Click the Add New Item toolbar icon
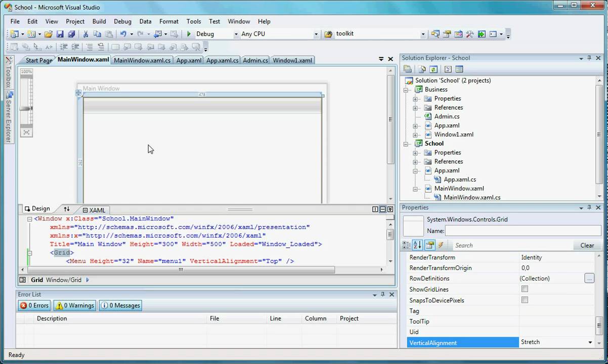608x364 pixels. [x=31, y=34]
